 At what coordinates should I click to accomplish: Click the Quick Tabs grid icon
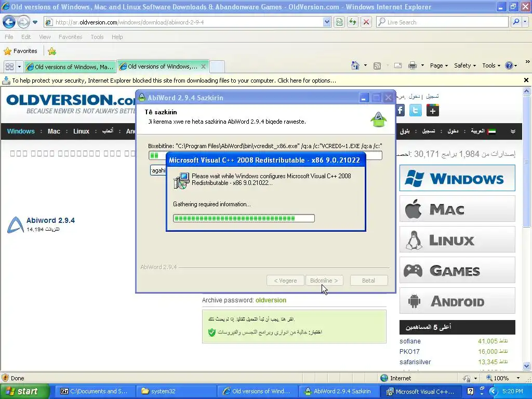[9, 67]
